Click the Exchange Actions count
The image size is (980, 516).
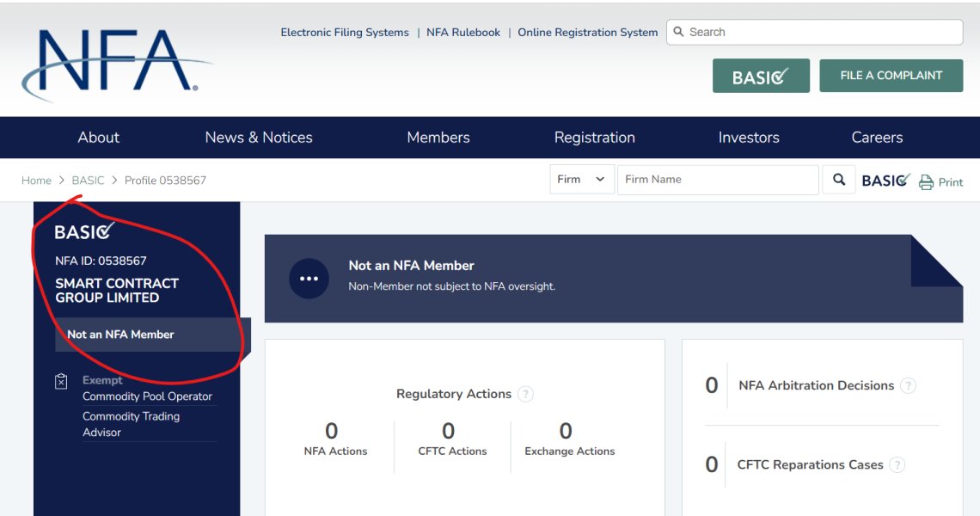[x=566, y=431]
